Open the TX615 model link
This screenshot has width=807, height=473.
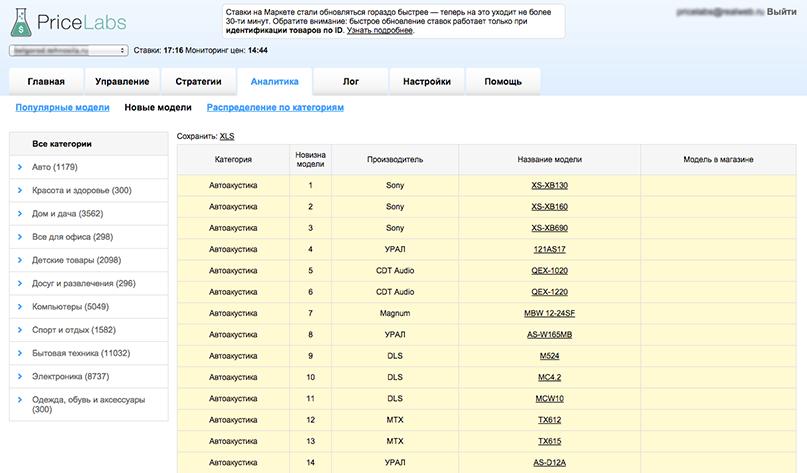pos(550,442)
